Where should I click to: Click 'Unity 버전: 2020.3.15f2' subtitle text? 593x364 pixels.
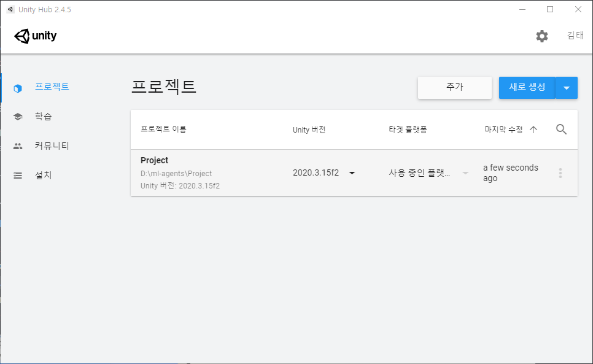180,185
